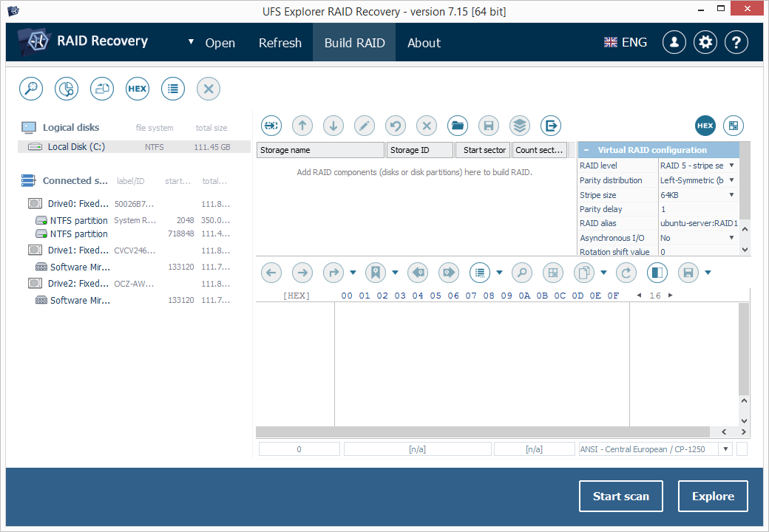The width and height of the screenshot is (769, 532).
Task: Open dropdown beside copy icon
Action: click(603, 273)
